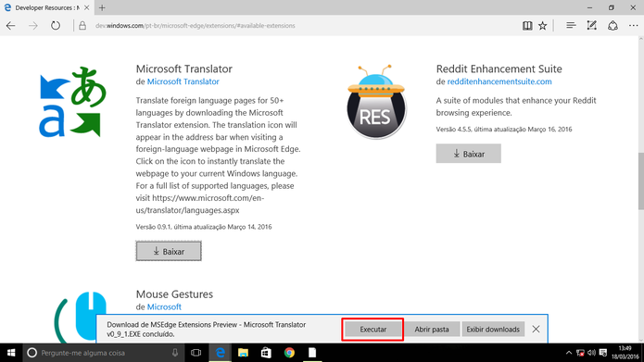Click the Cortana search box
This screenshot has height=362, width=644.
[x=103, y=353]
